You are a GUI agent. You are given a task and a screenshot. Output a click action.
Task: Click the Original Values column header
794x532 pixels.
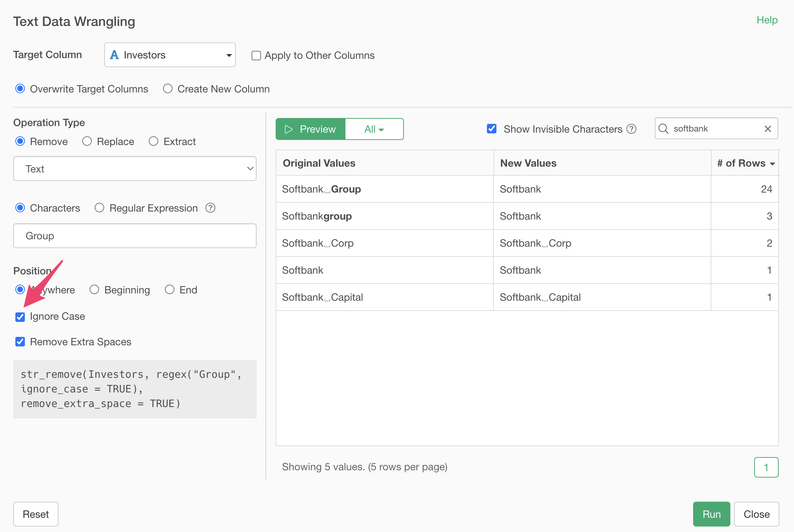click(385, 163)
